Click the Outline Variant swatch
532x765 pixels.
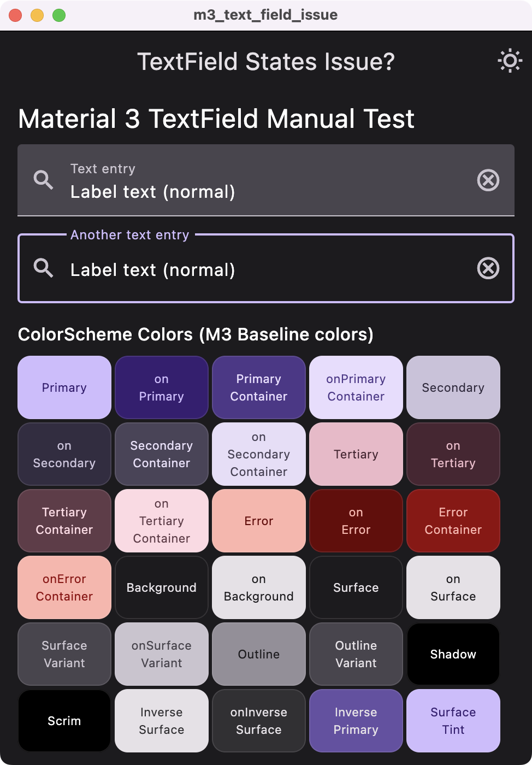click(356, 654)
